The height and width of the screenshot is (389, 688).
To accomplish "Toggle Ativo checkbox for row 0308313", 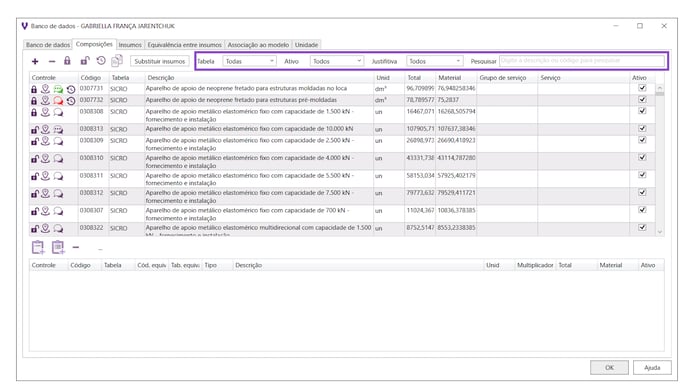I will 642,128.
